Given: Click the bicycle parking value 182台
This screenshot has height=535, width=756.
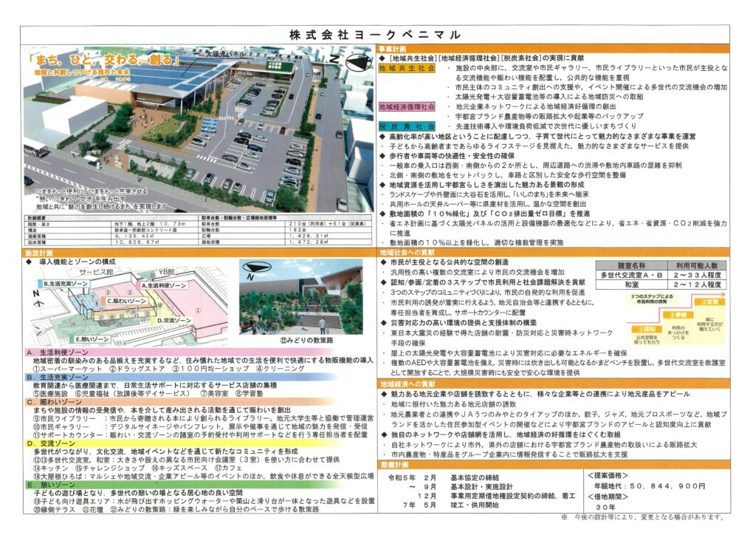Looking at the screenshot, I should click(298, 230).
